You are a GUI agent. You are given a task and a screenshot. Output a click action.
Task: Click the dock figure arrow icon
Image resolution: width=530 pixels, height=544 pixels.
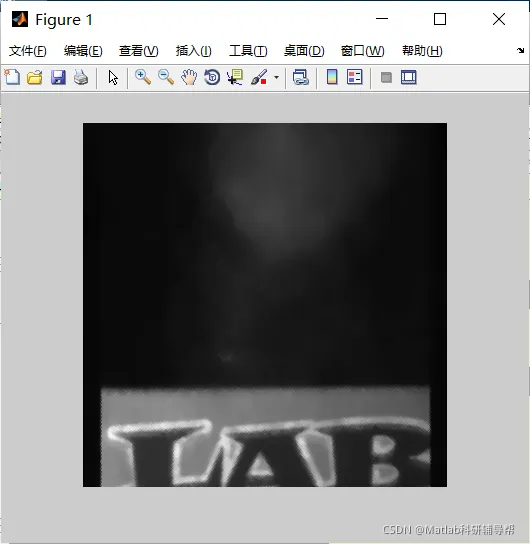click(520, 51)
